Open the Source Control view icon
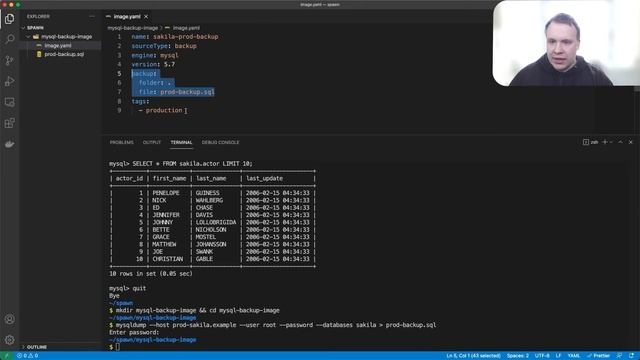Viewport: 640px width, 360px height. 9,60
